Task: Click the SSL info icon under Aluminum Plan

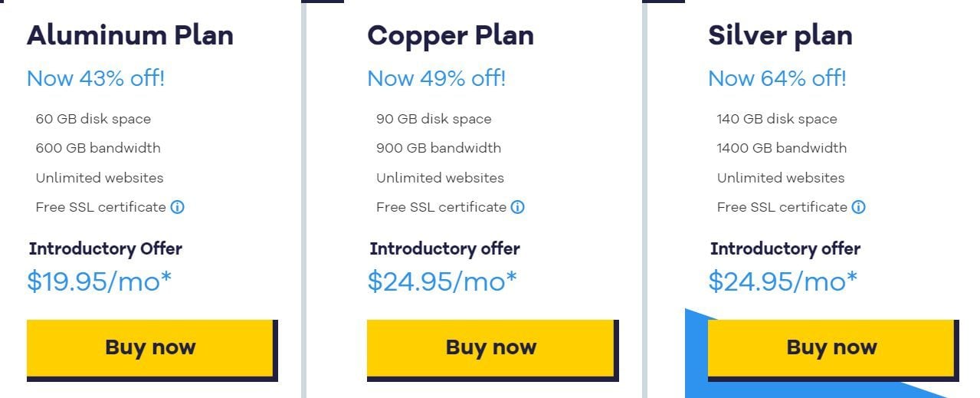Action: tap(177, 207)
